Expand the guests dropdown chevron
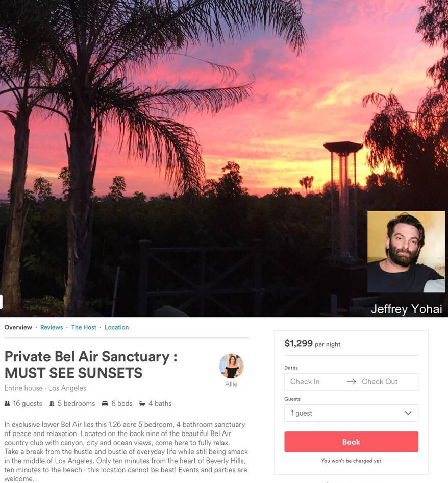 pos(408,413)
